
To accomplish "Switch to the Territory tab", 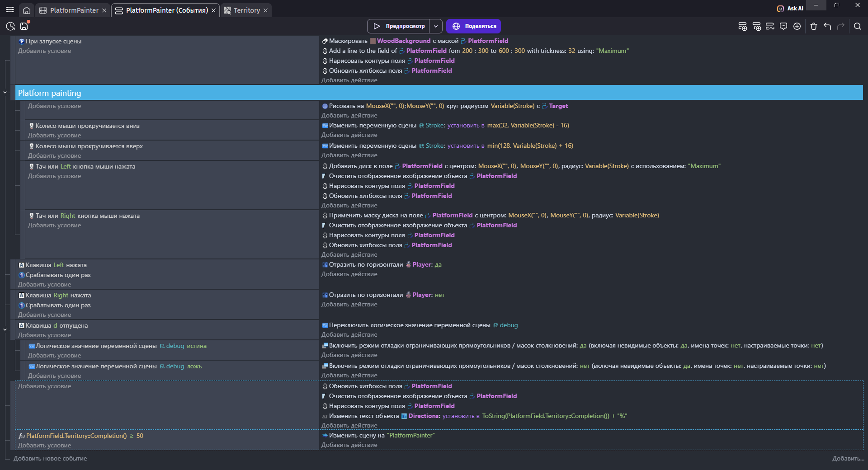I will coord(246,10).
